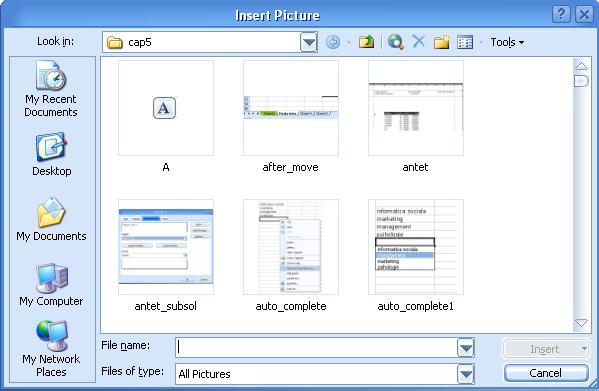
Task: Create a new folder
Action: click(442, 42)
